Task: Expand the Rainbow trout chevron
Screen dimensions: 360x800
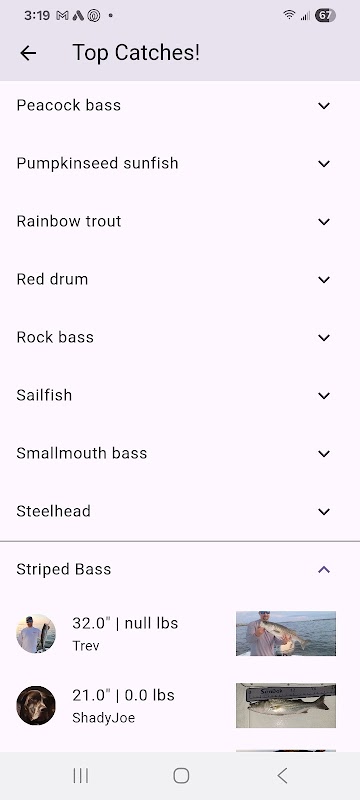Action: click(324, 222)
